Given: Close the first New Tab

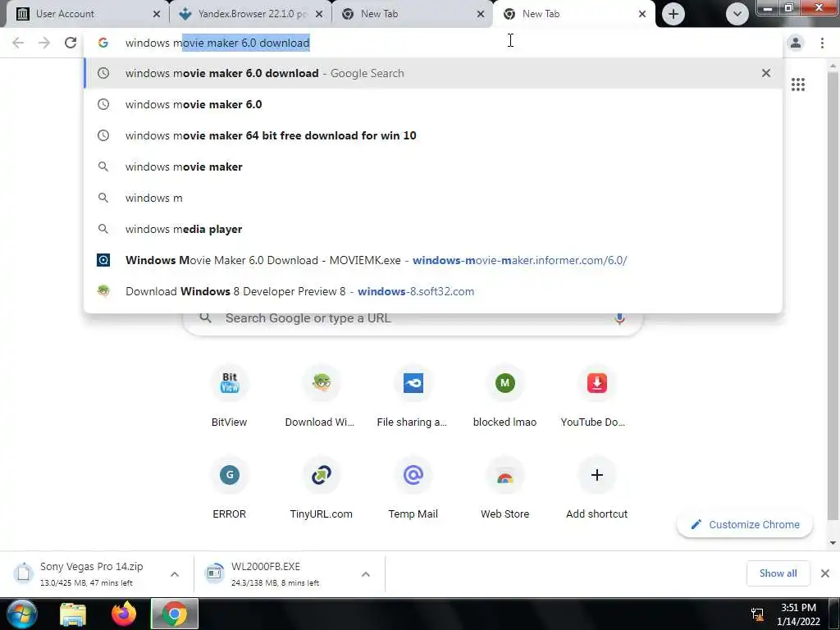Looking at the screenshot, I should [481, 14].
